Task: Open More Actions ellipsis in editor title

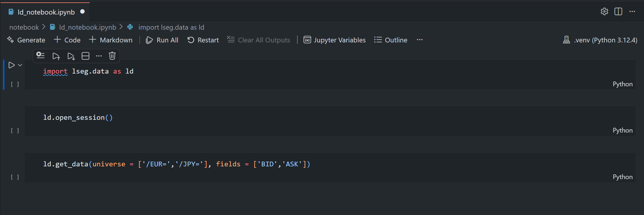Action: pos(632,12)
